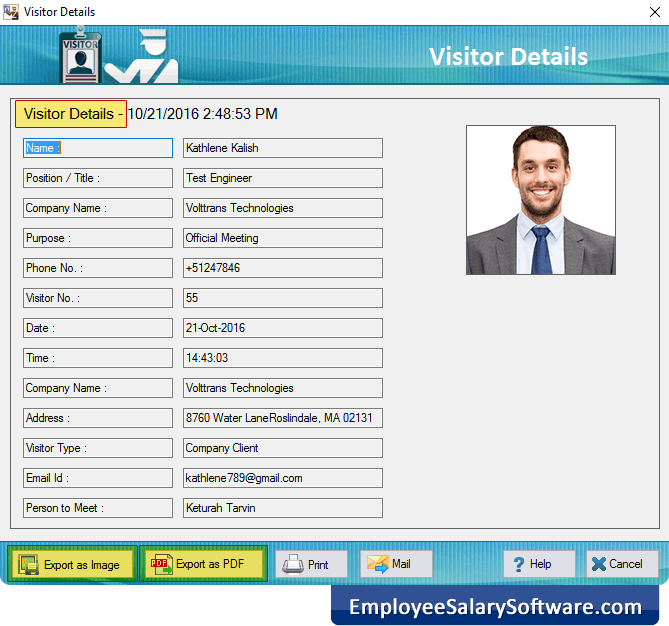The width and height of the screenshot is (669, 626).
Task: Click the Company Client visitor type field
Action: (283, 448)
